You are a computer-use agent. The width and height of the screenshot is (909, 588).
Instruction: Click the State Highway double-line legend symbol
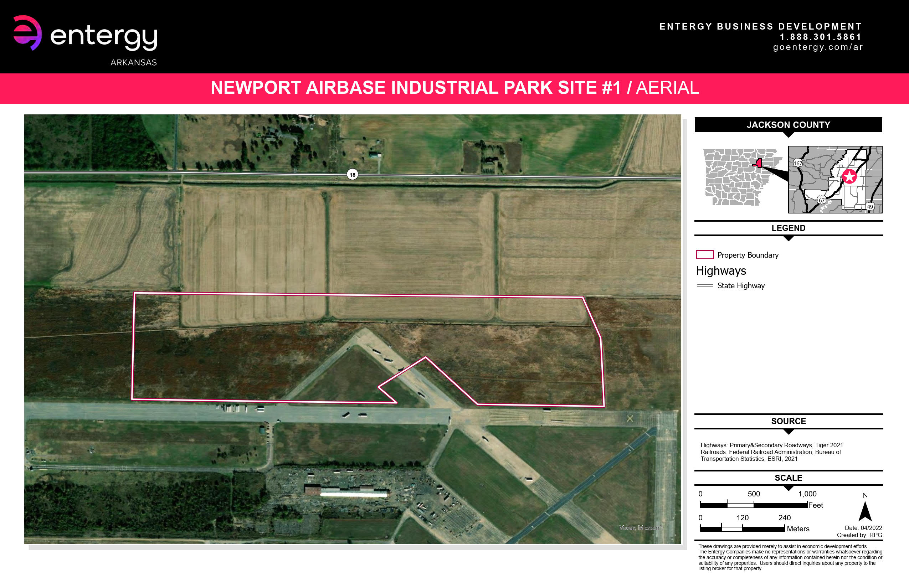pos(705,285)
